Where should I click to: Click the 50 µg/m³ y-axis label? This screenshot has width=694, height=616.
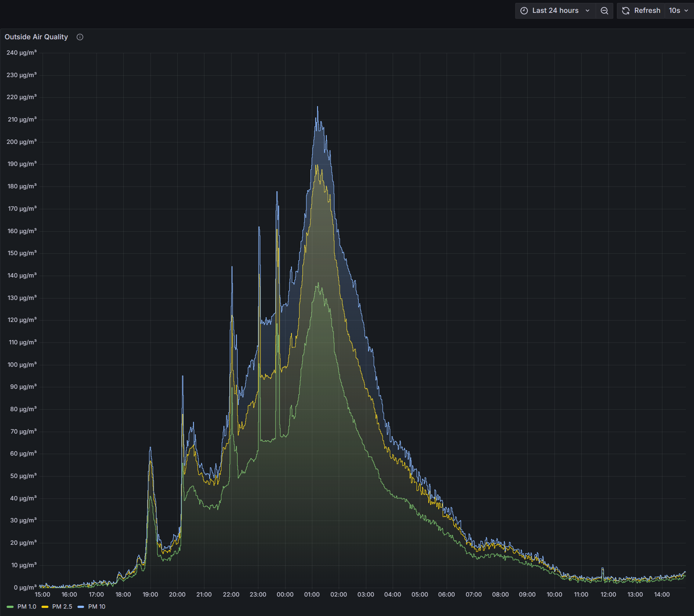23,476
